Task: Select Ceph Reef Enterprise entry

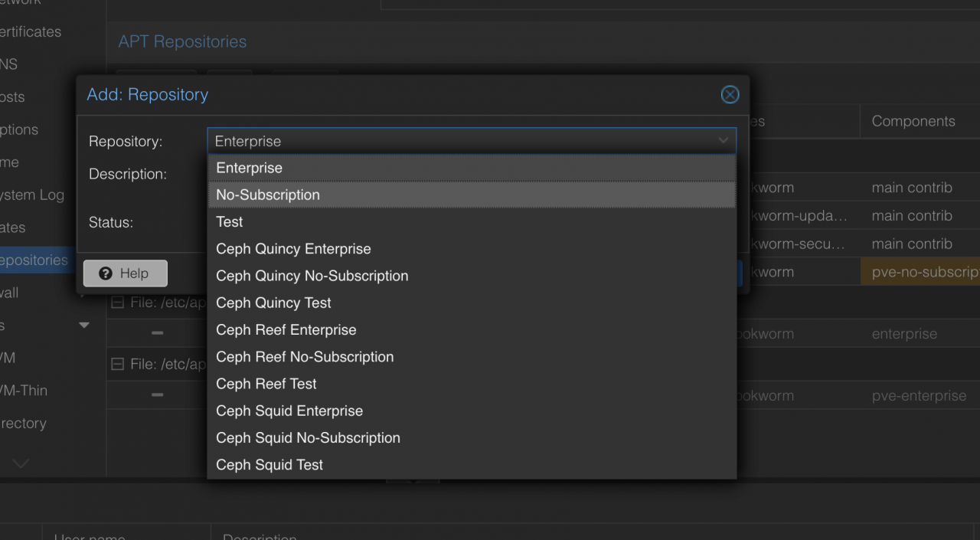Action: coord(472,330)
